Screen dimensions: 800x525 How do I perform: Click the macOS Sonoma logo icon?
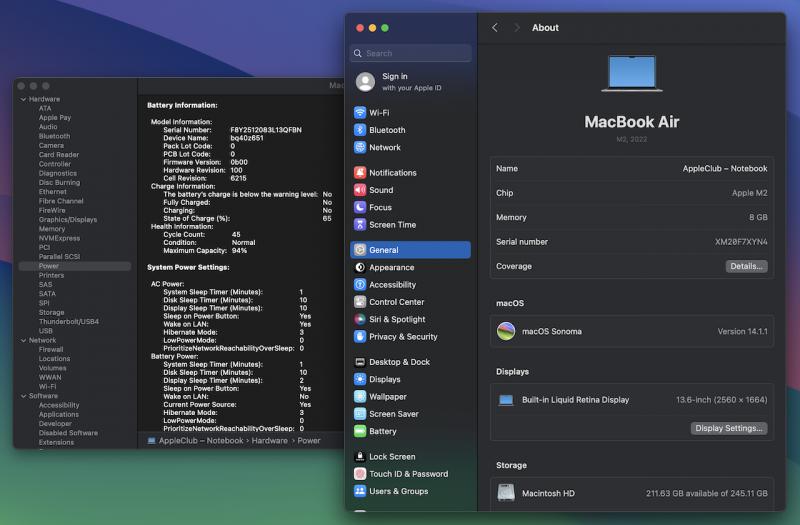tap(506, 331)
